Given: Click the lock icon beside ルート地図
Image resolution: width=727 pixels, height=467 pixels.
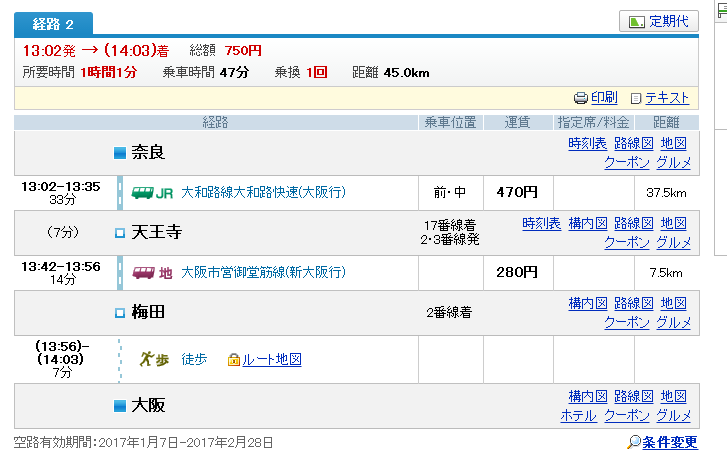Looking at the screenshot, I should point(233,360).
